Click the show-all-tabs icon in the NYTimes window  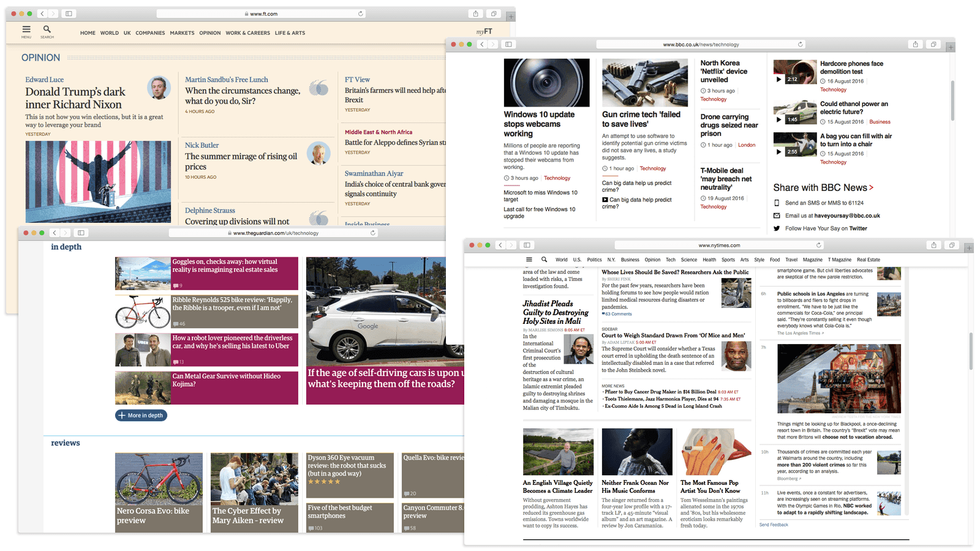[952, 245]
